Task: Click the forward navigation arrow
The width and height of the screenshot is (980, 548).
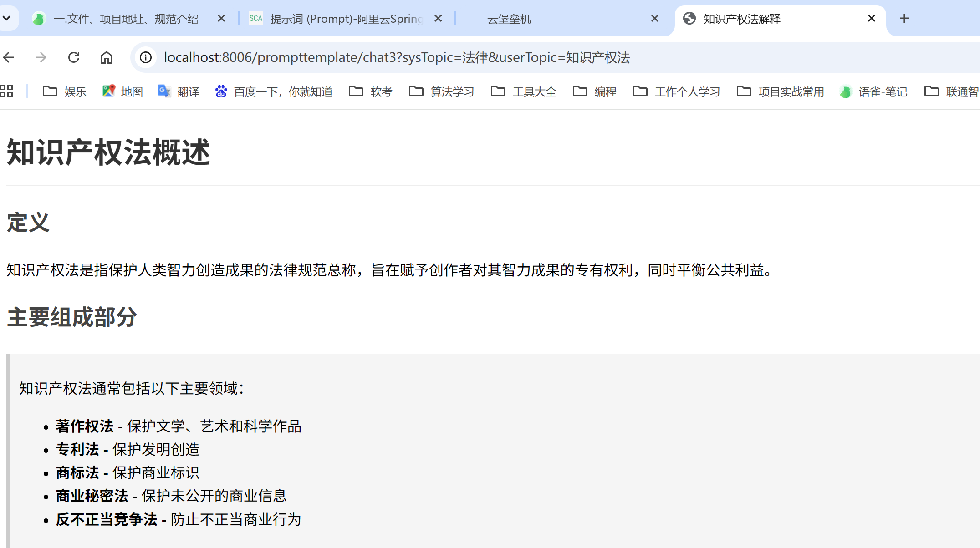Action: click(x=41, y=57)
